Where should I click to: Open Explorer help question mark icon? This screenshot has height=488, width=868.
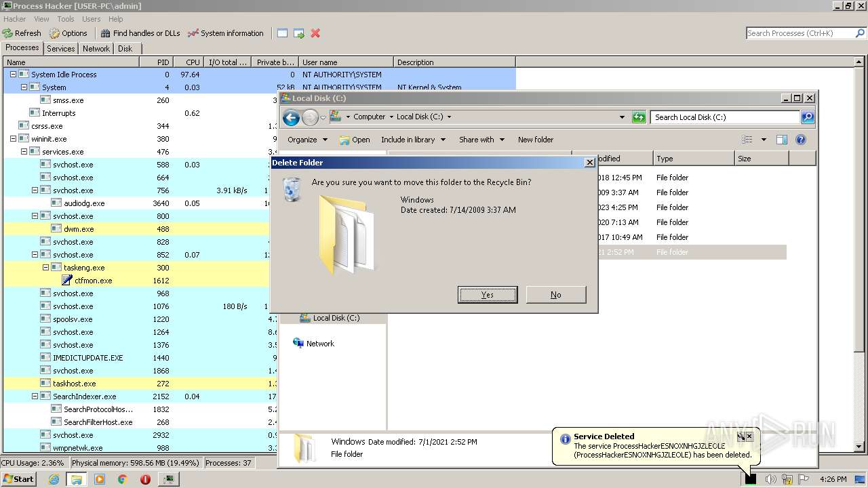pyautogui.click(x=801, y=140)
